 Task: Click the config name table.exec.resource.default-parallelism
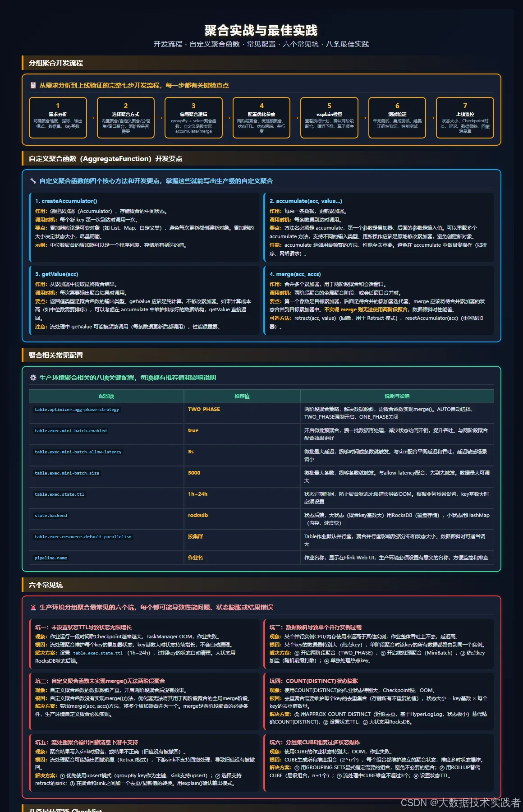83,537
